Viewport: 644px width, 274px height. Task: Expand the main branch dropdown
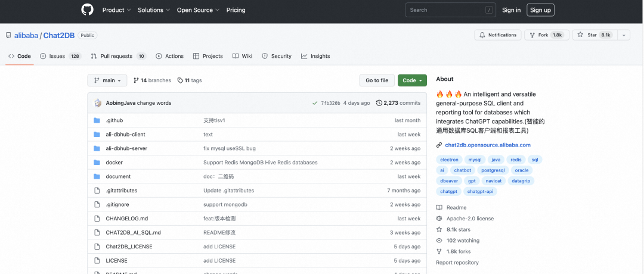107,80
